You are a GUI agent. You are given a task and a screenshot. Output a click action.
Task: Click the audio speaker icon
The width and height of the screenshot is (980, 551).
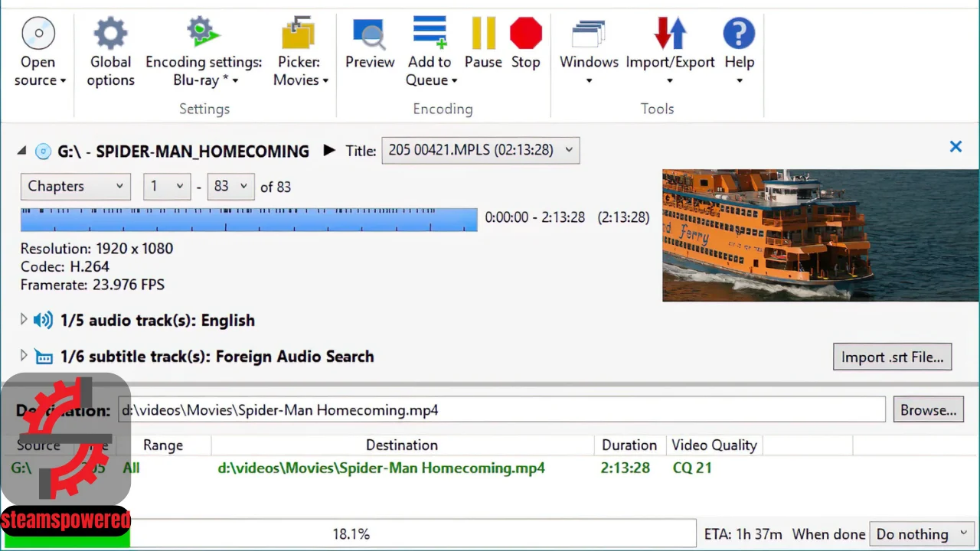point(44,320)
